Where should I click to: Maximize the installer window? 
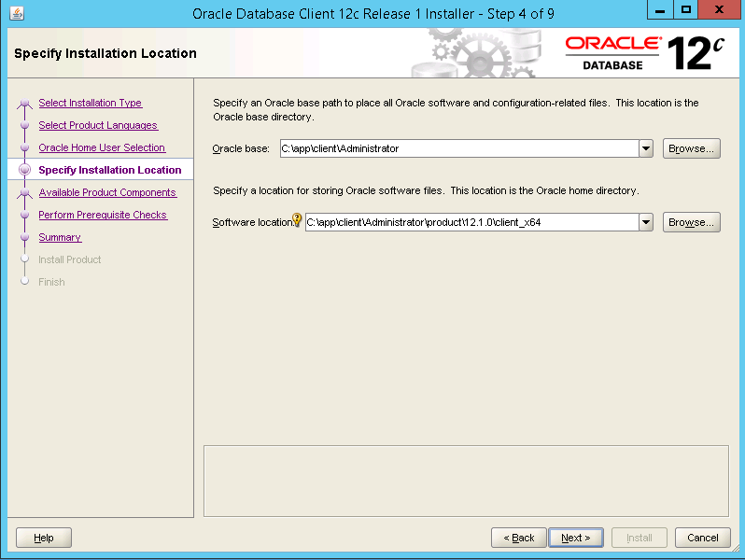tap(685, 9)
